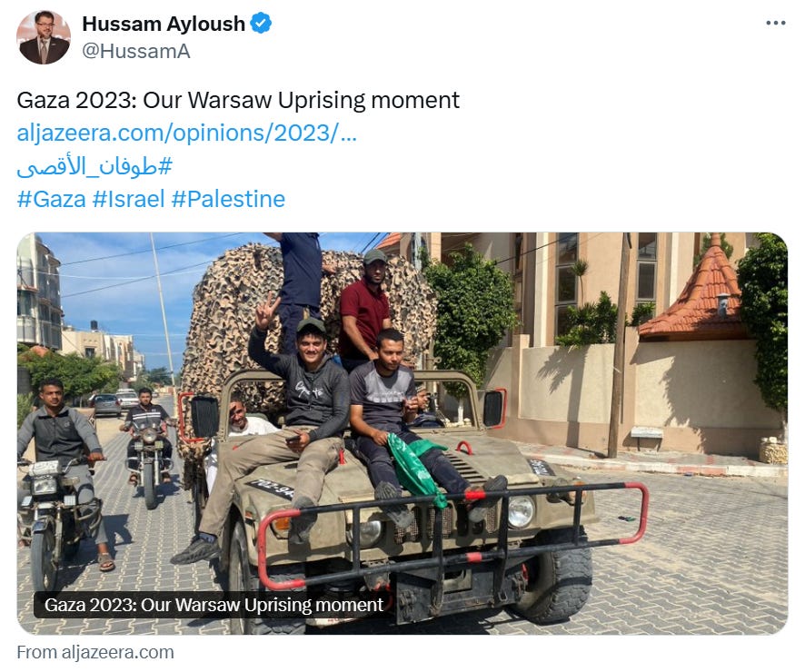Select the #Palestine hashtag

228,199
